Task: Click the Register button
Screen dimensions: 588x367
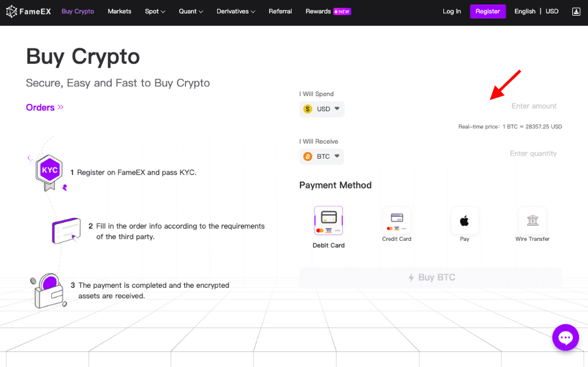Action: pos(488,11)
